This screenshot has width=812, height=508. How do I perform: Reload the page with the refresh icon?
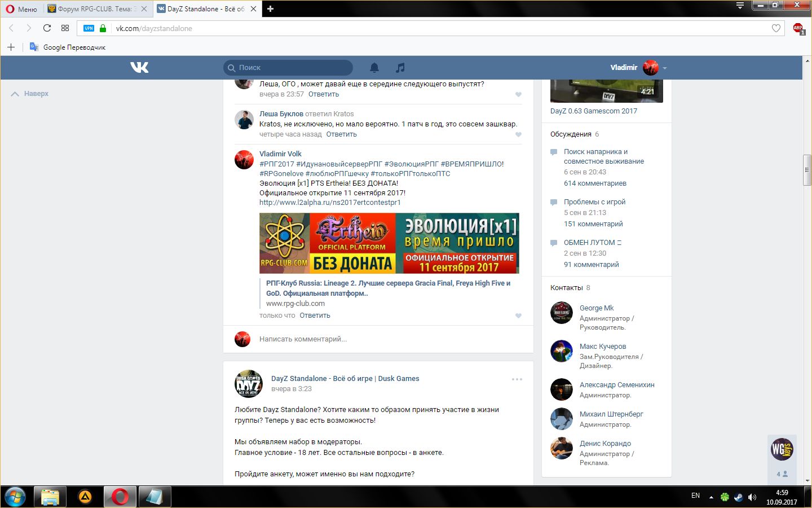coord(47,28)
